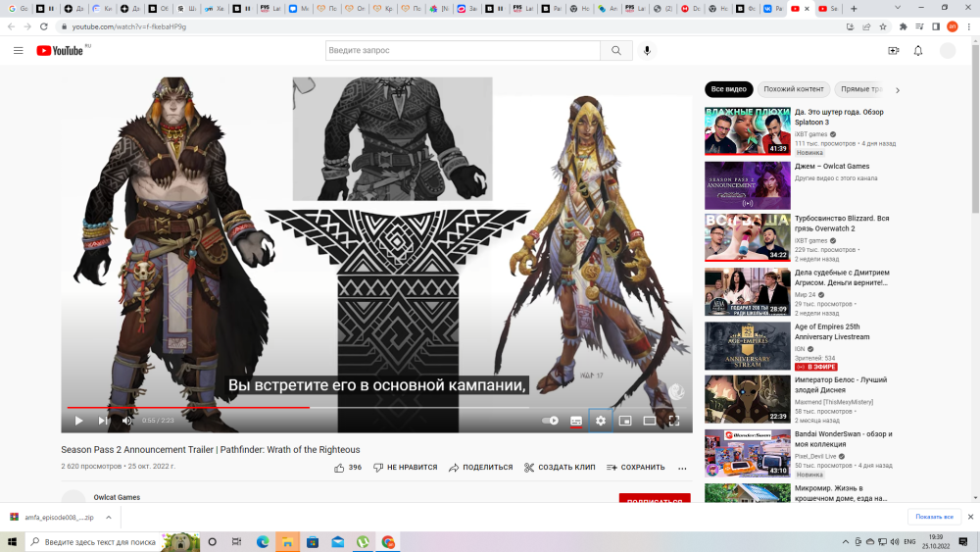Click the video progress bar
The width and height of the screenshot is (980, 552).
[392, 407]
